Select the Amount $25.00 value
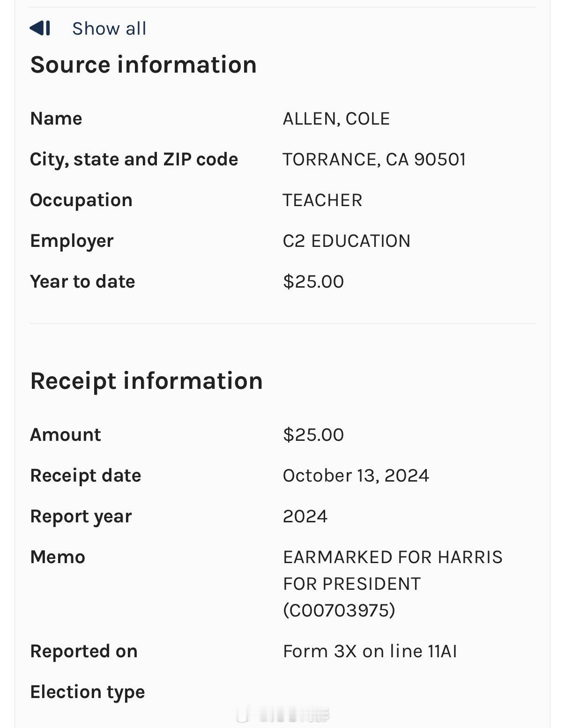Screen dimensions: 565x728 (313, 435)
